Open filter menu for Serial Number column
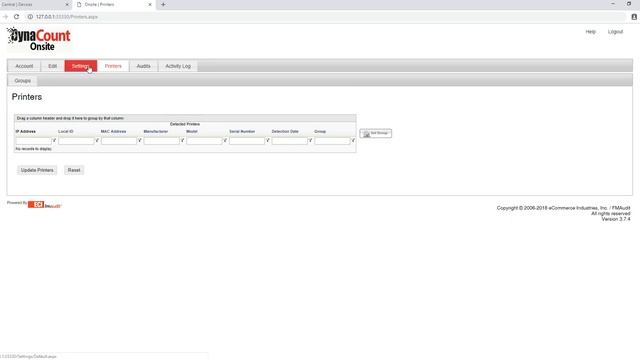This screenshot has height=360, width=640. click(x=268, y=140)
